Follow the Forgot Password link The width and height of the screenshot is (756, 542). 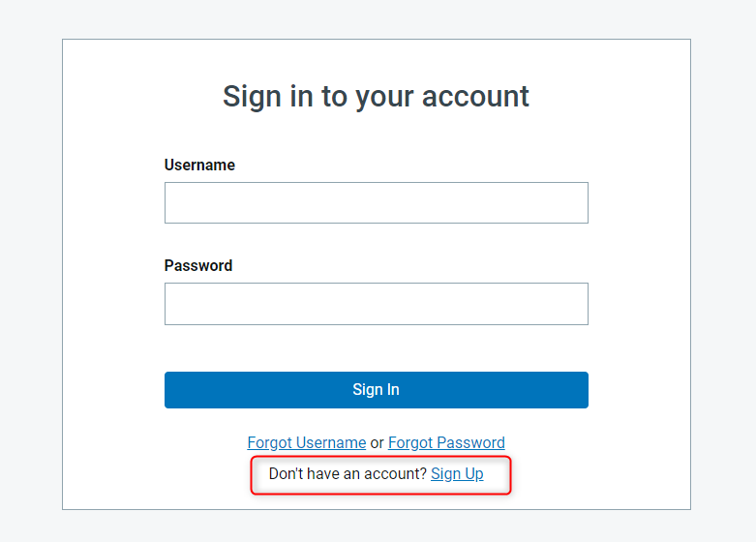(446, 443)
